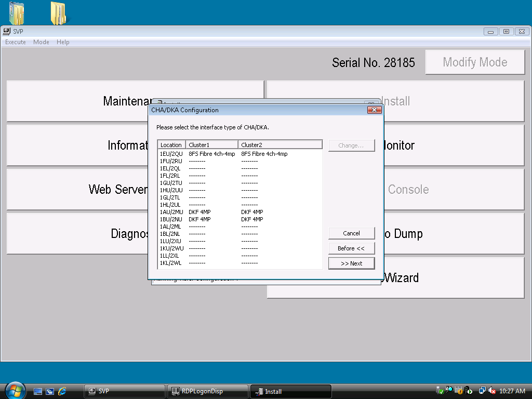Open the user profile folder on desktop
Image resolution: width=532 pixels, height=399 pixels.
tap(17, 13)
